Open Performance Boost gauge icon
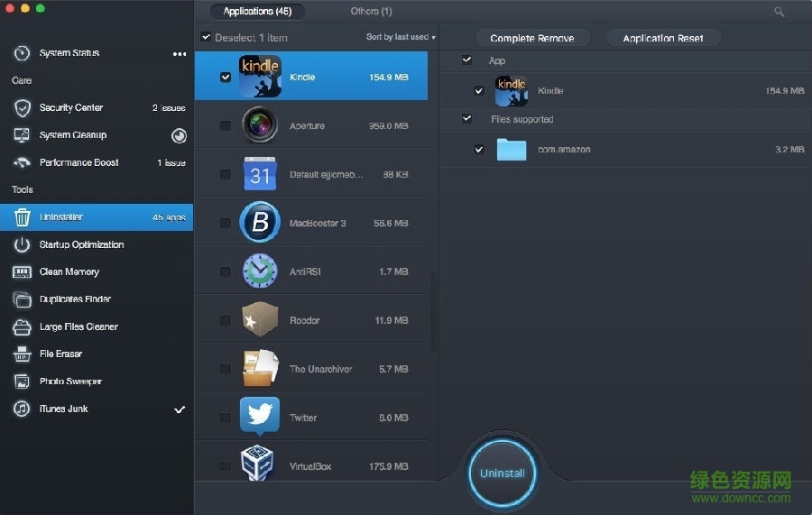The height and width of the screenshot is (515, 812). point(22,162)
